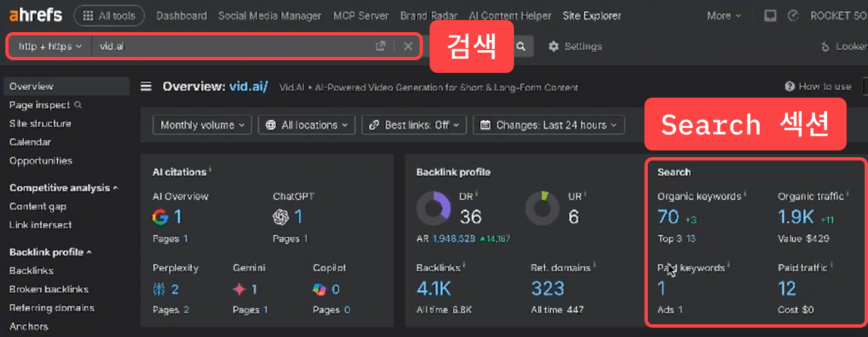
Task: Click the DR donut chart
Action: point(434,209)
